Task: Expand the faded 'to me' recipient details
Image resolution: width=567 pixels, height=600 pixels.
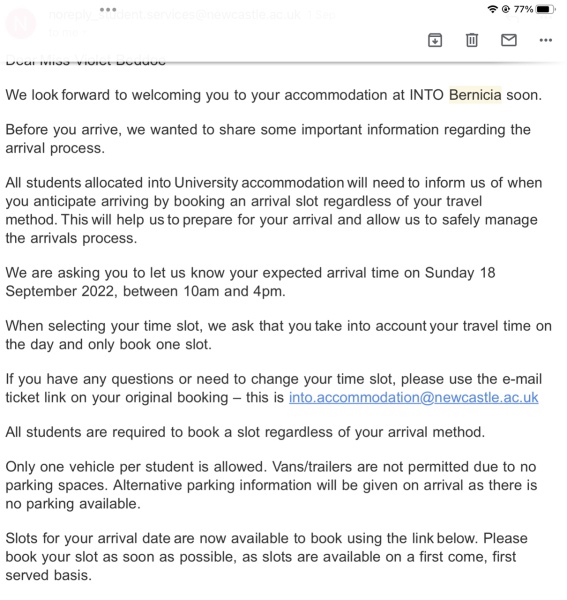Action: tap(68, 32)
